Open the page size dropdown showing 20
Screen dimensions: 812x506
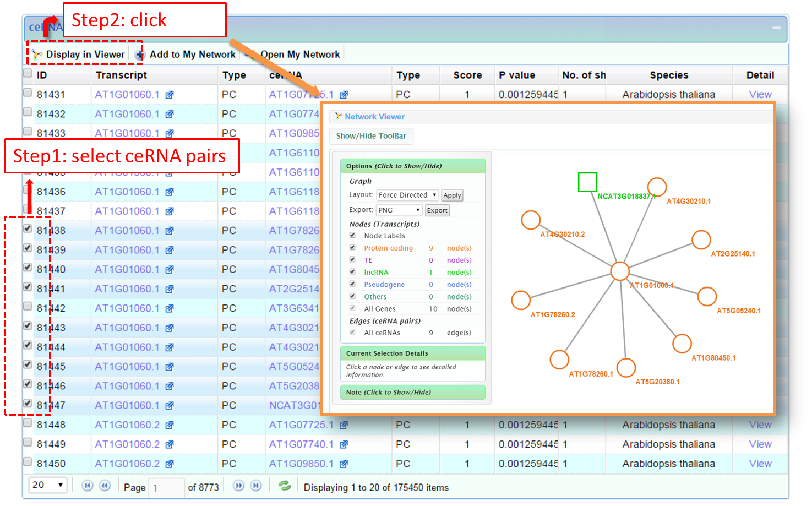48,485
